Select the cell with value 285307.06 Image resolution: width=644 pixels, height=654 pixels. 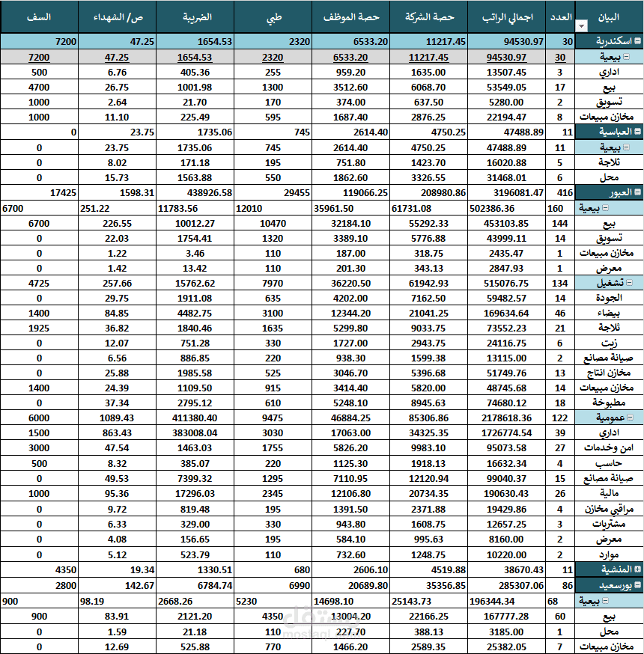click(x=507, y=586)
